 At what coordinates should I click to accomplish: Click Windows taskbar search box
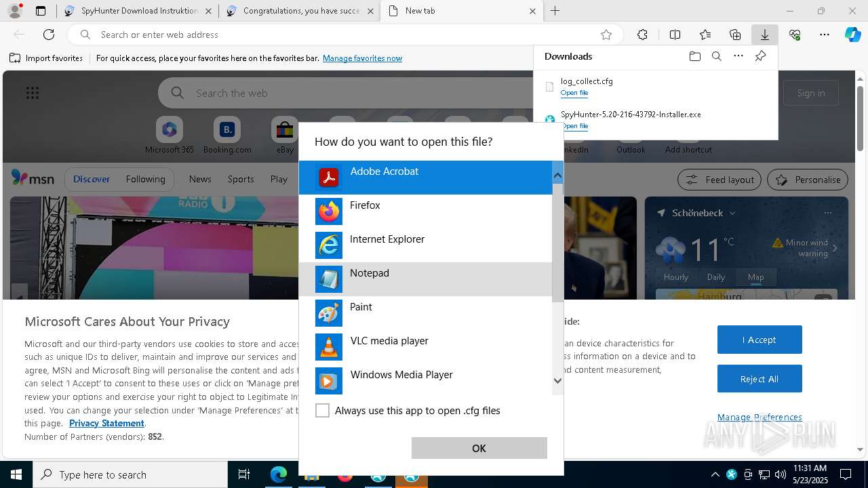(x=130, y=474)
